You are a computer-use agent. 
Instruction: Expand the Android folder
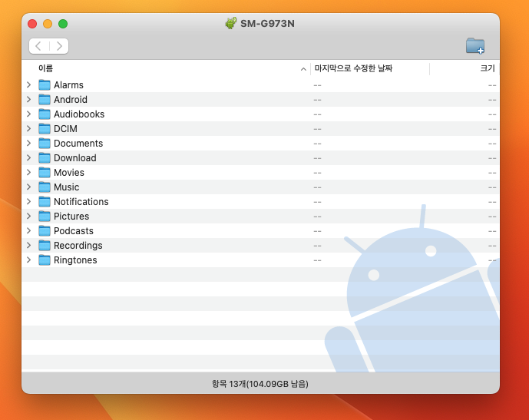(29, 99)
